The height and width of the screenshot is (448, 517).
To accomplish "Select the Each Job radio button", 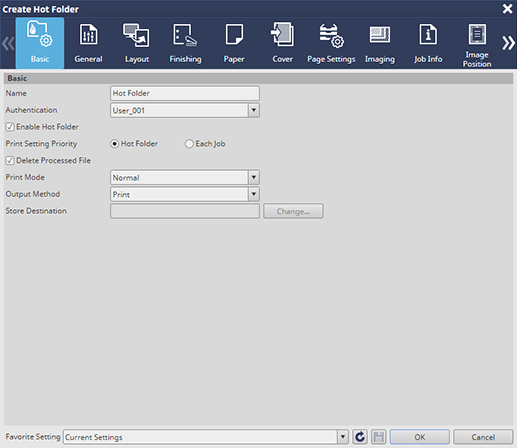I will coord(189,144).
